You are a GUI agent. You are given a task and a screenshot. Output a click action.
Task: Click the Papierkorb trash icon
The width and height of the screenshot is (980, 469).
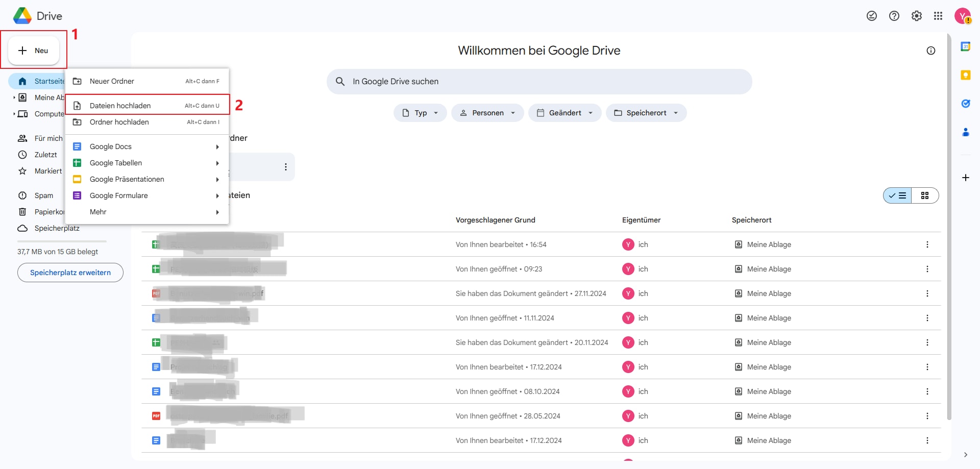22,212
